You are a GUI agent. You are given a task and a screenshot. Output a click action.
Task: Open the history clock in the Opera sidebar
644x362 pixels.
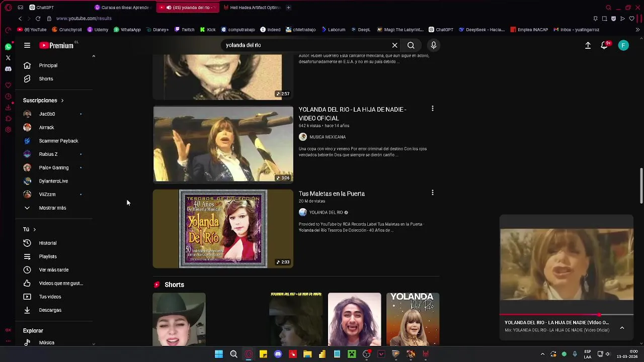pyautogui.click(x=8, y=97)
